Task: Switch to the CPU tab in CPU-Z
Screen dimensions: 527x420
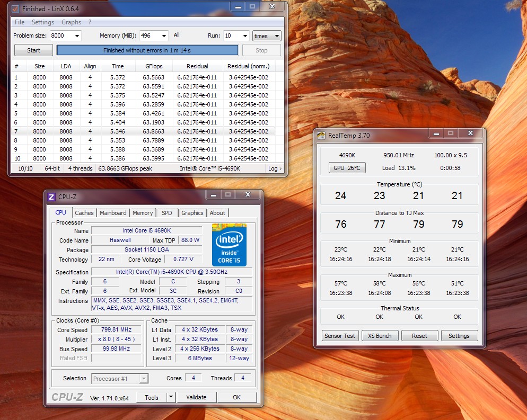Action: click(x=61, y=212)
